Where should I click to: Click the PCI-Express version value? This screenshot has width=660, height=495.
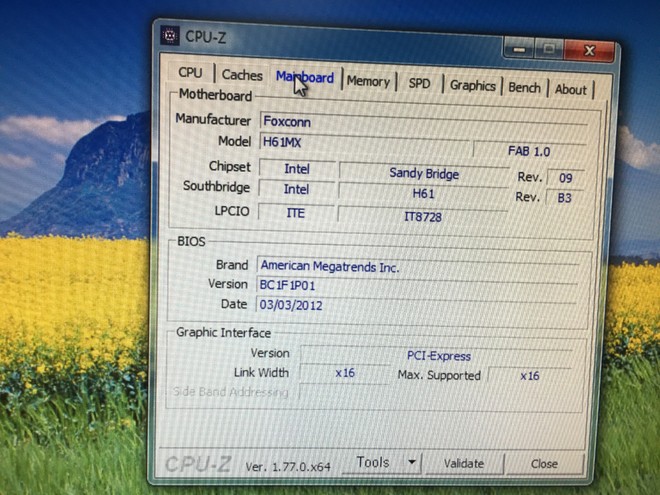click(438, 356)
